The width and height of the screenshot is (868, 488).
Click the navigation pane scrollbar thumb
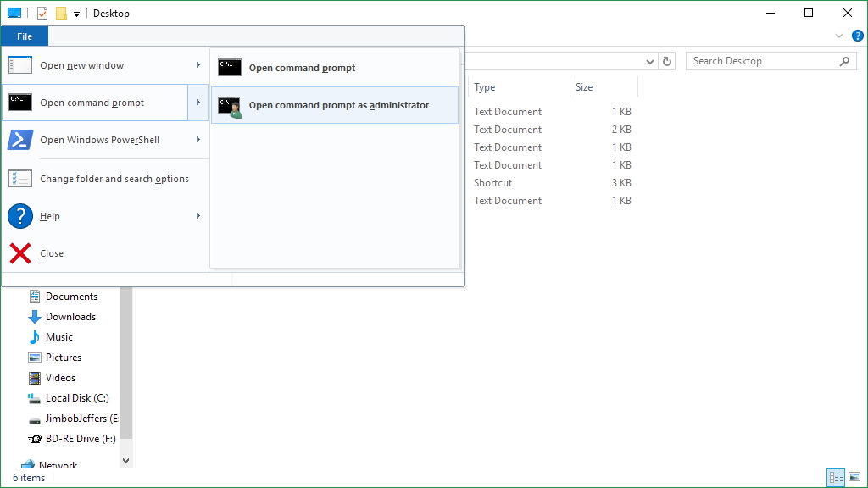[125, 363]
